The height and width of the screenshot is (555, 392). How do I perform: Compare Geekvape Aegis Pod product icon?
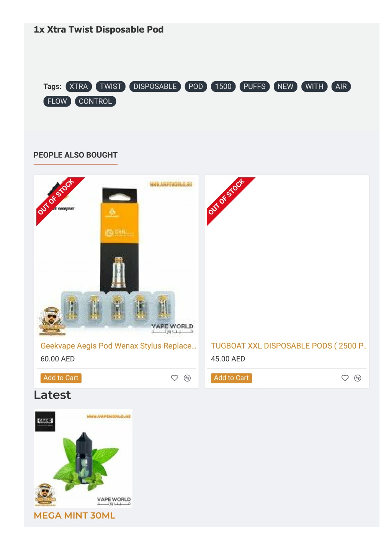(187, 378)
